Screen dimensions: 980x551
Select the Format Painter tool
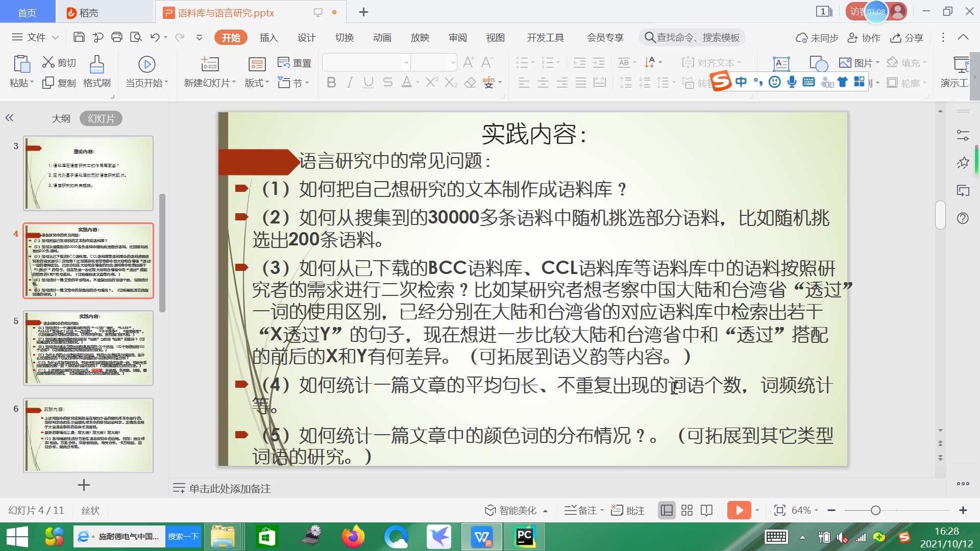97,71
